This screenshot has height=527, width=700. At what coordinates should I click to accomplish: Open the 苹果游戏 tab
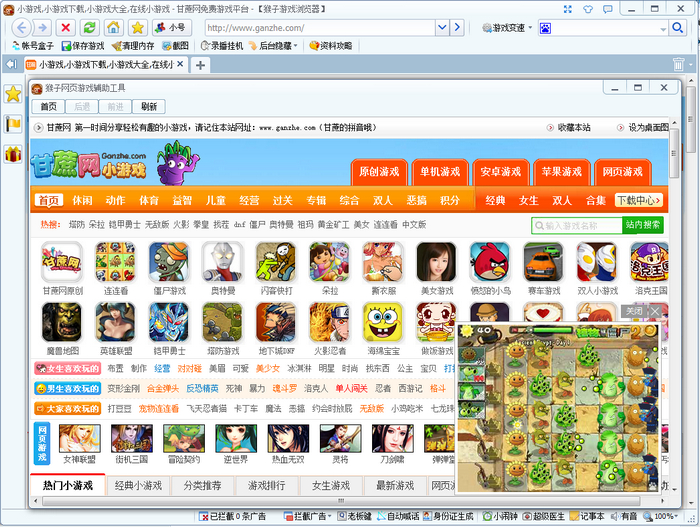pos(562,172)
